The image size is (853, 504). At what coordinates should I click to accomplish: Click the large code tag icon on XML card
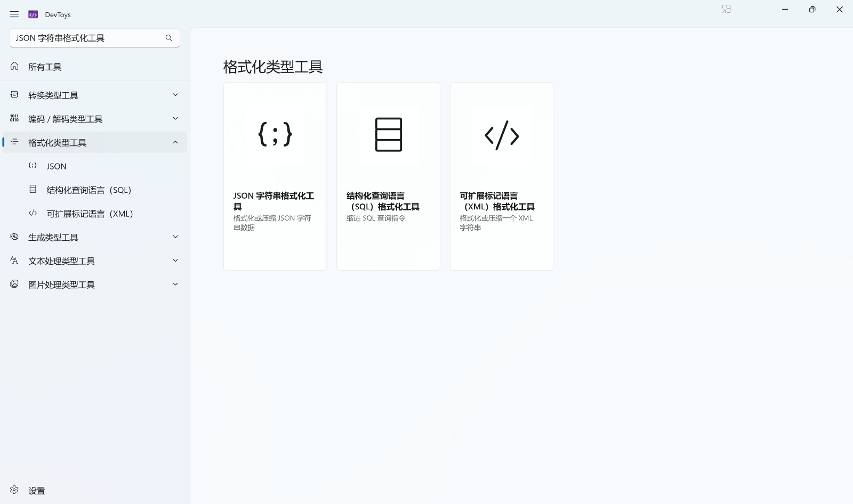(x=502, y=135)
